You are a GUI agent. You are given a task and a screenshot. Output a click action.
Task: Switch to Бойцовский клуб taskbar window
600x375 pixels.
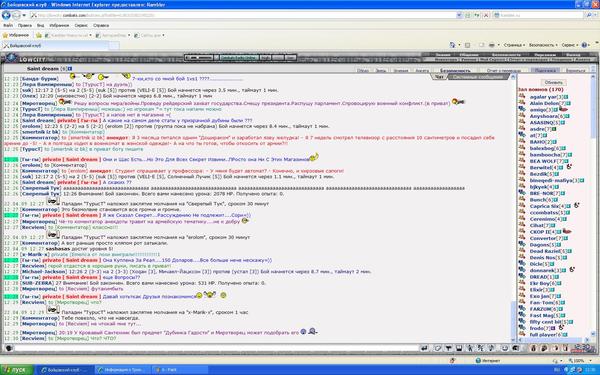[64, 370]
